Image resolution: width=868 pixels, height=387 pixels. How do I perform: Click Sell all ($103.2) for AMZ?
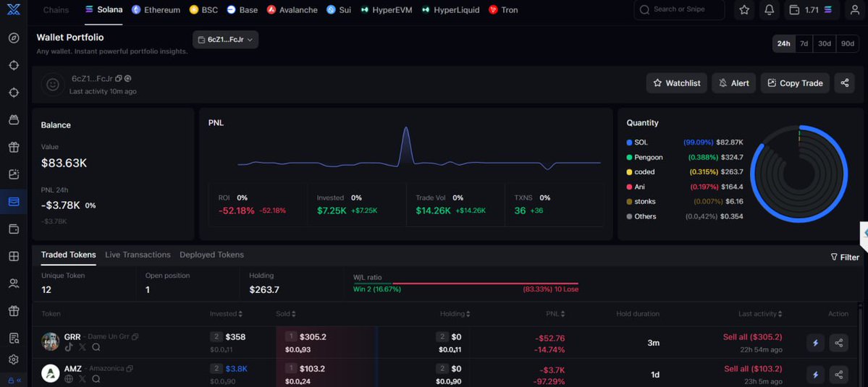click(753, 368)
